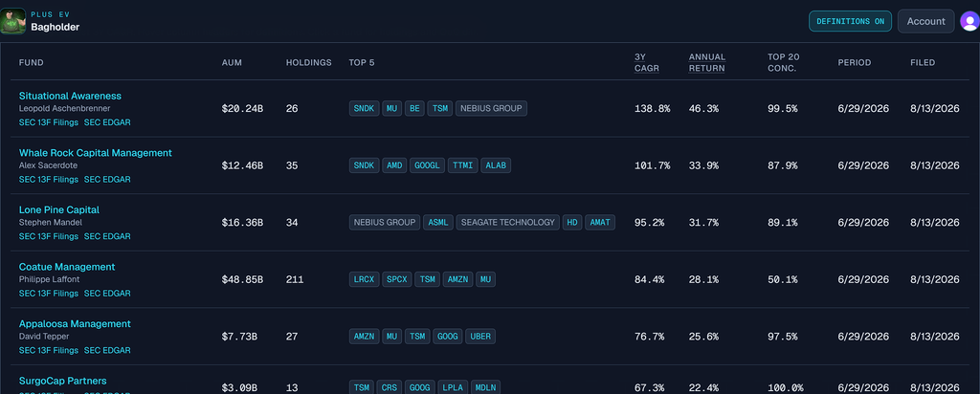The image size is (980, 394).
Task: Select LPLA ticker in SurgoCap row
Action: [452, 387]
